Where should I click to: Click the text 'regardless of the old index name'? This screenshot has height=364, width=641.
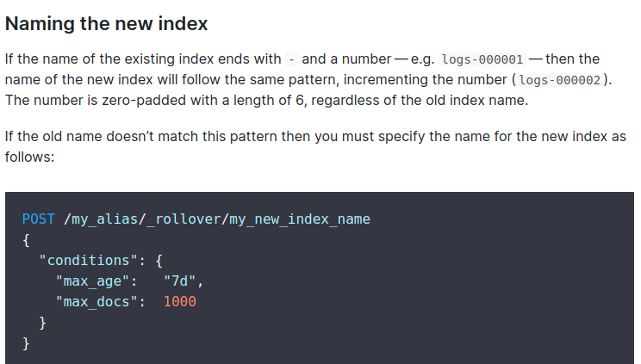[x=418, y=101]
